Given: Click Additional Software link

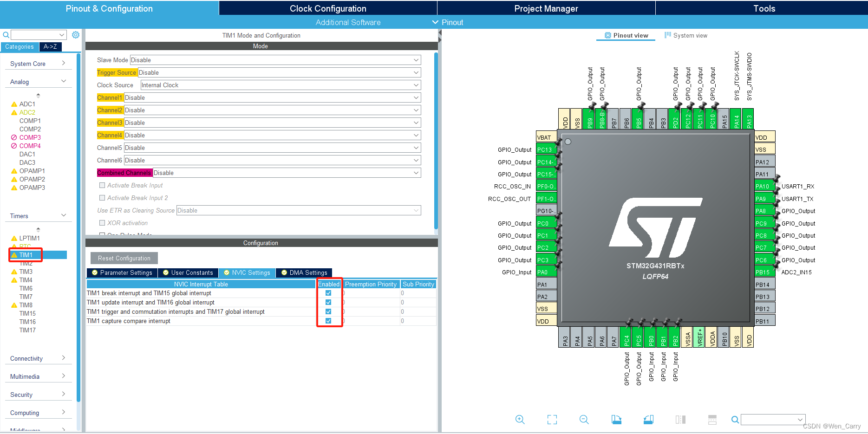Looking at the screenshot, I should (x=348, y=22).
